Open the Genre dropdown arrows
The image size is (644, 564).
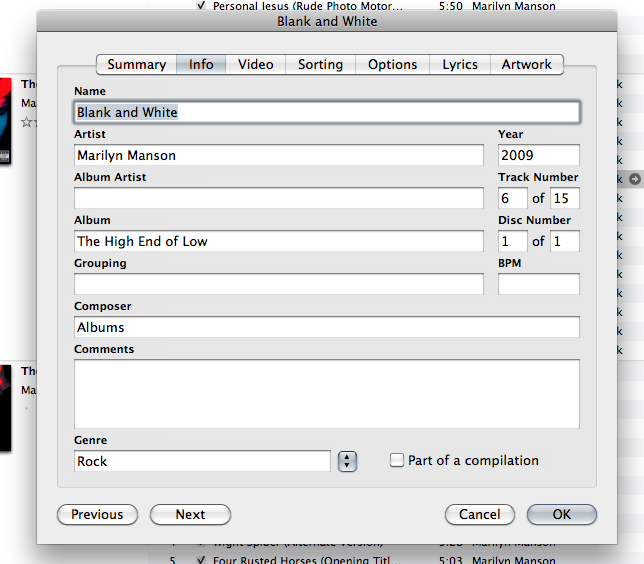click(x=347, y=461)
